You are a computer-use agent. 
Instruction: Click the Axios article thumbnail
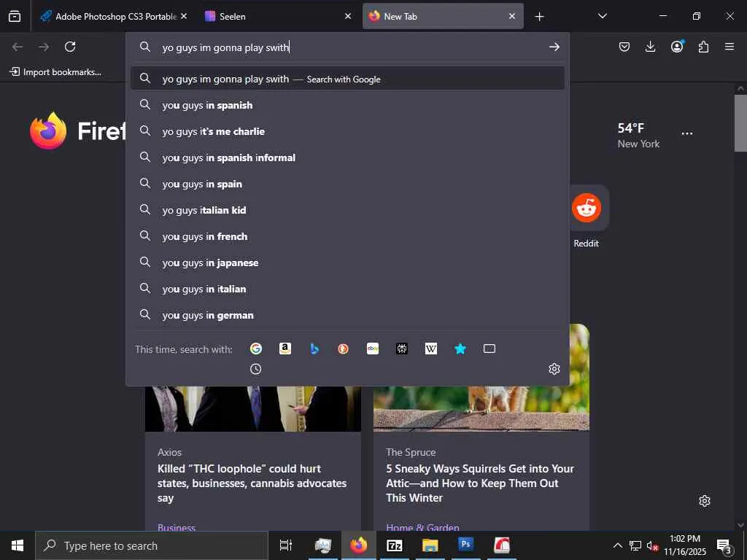[253, 408]
